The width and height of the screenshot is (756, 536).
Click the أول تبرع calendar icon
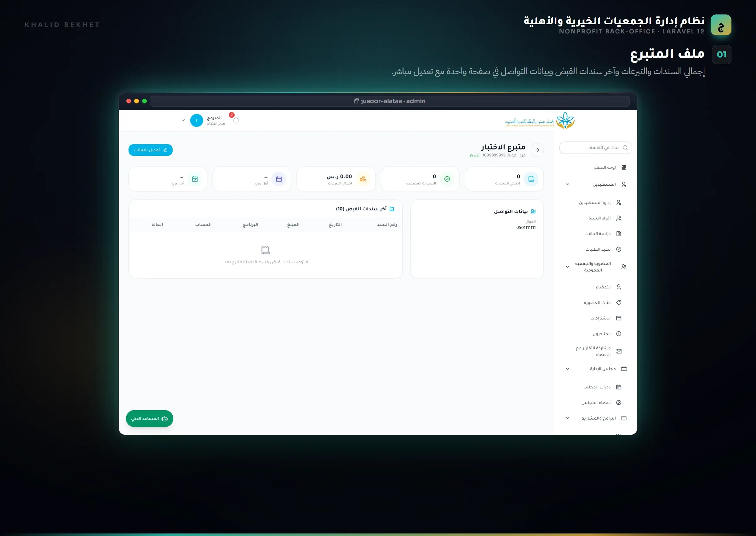tap(279, 179)
